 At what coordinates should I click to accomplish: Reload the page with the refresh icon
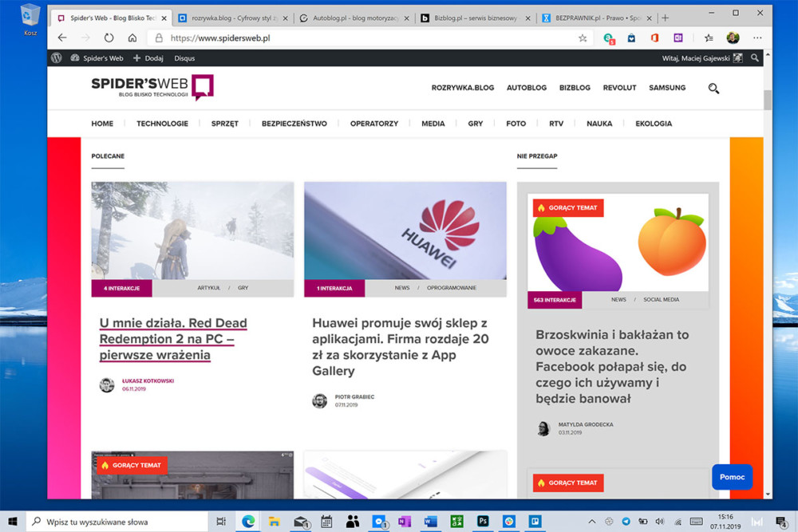click(109, 38)
